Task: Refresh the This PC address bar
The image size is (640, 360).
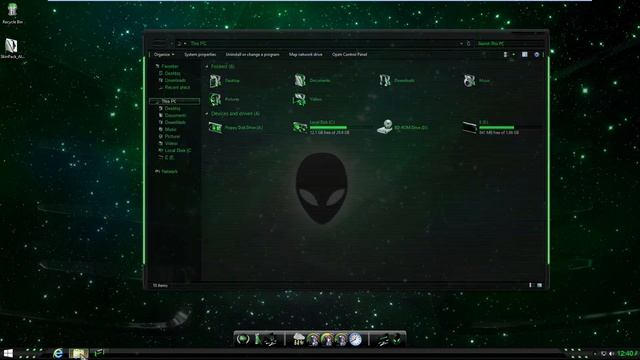Action: click(469, 43)
